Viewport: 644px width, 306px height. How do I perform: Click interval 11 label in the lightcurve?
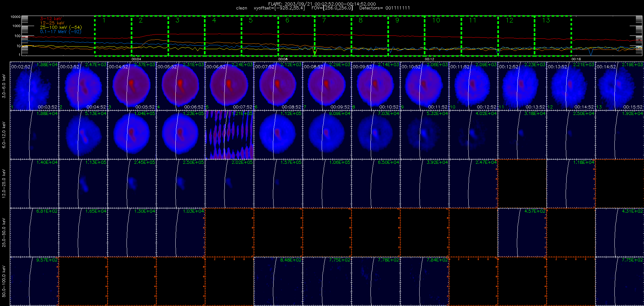pyautogui.click(x=472, y=20)
